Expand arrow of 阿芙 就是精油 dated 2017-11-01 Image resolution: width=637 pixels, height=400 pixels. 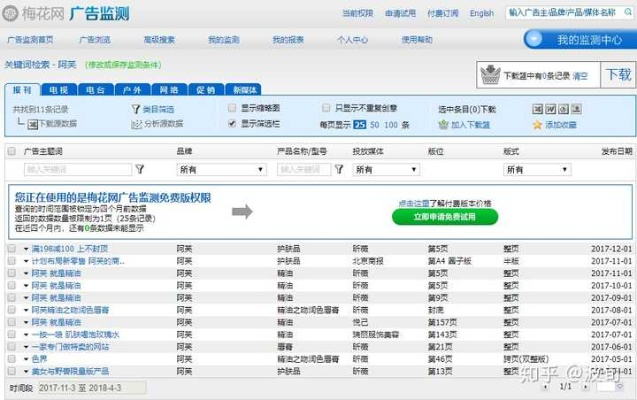(26, 274)
